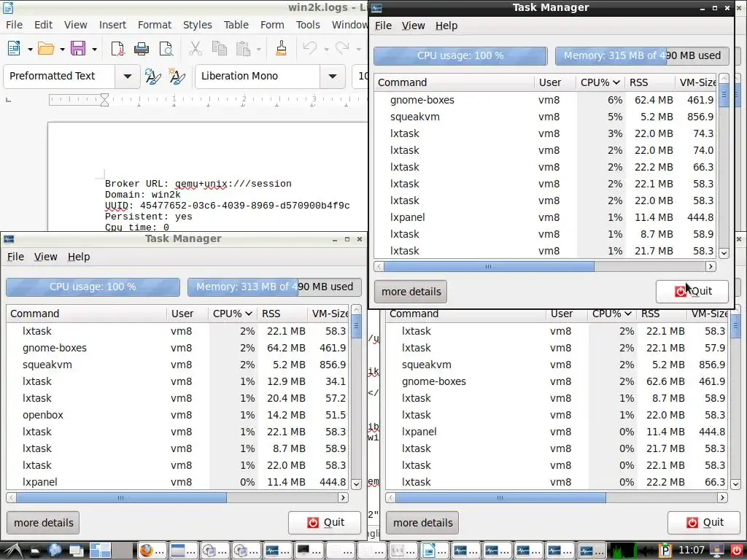Click more details in bottom-right Task Manager
This screenshot has height=560, width=747.
422,523
